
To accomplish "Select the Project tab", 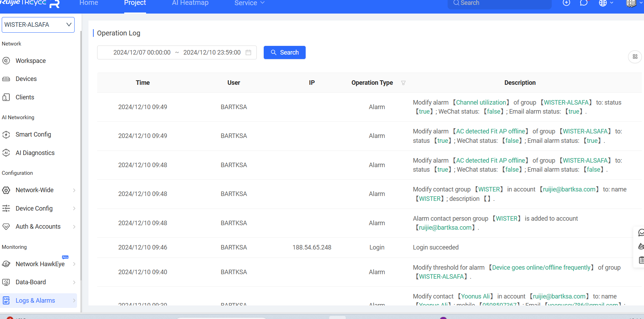I will tap(135, 3).
